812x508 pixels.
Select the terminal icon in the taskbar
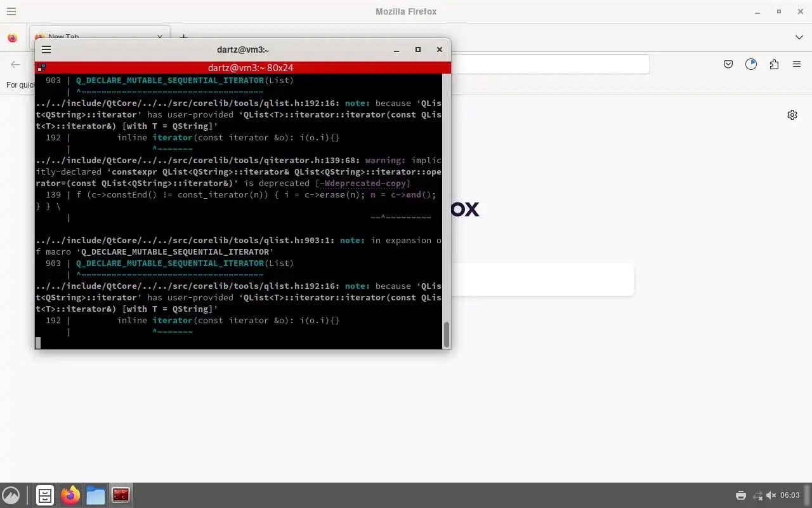click(x=121, y=495)
